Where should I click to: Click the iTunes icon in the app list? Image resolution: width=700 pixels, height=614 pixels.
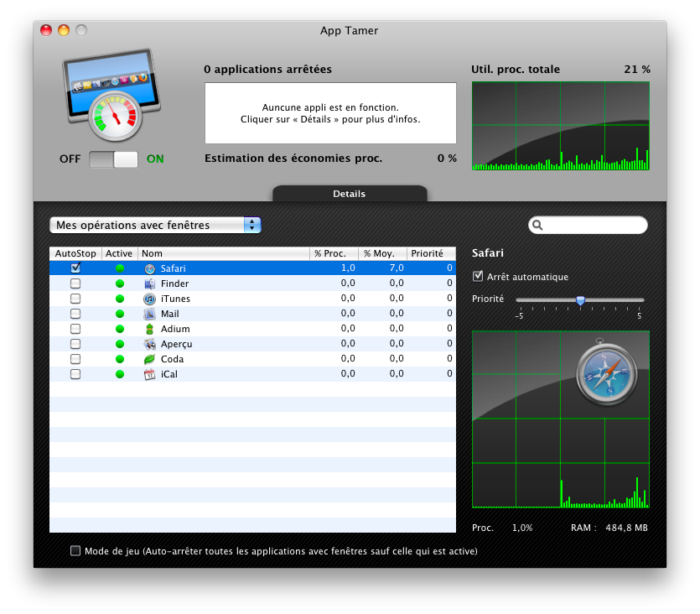(149, 299)
